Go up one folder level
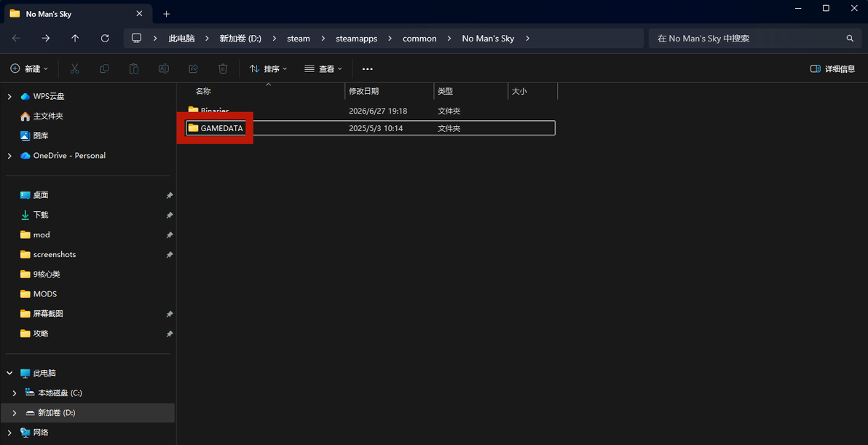 click(x=75, y=38)
